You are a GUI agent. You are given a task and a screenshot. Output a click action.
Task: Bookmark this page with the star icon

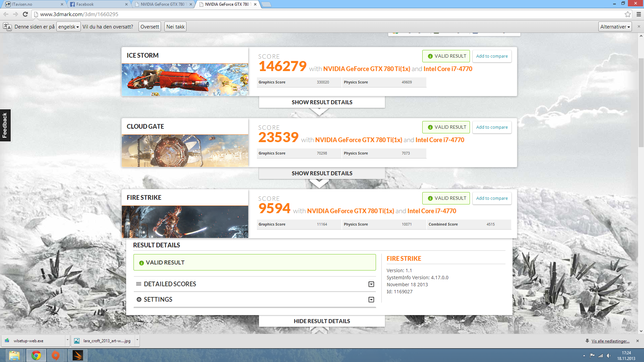628,14
